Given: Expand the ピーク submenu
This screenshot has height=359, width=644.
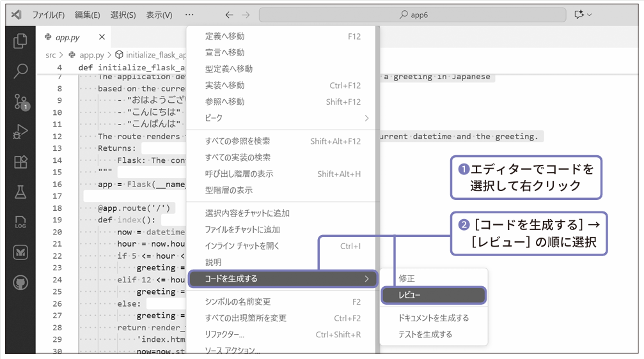Looking at the screenshot, I should pyautogui.click(x=283, y=118).
